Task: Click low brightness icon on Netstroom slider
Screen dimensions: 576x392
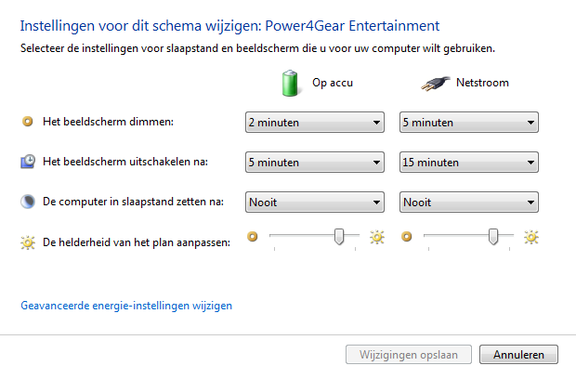Action: pos(406,237)
